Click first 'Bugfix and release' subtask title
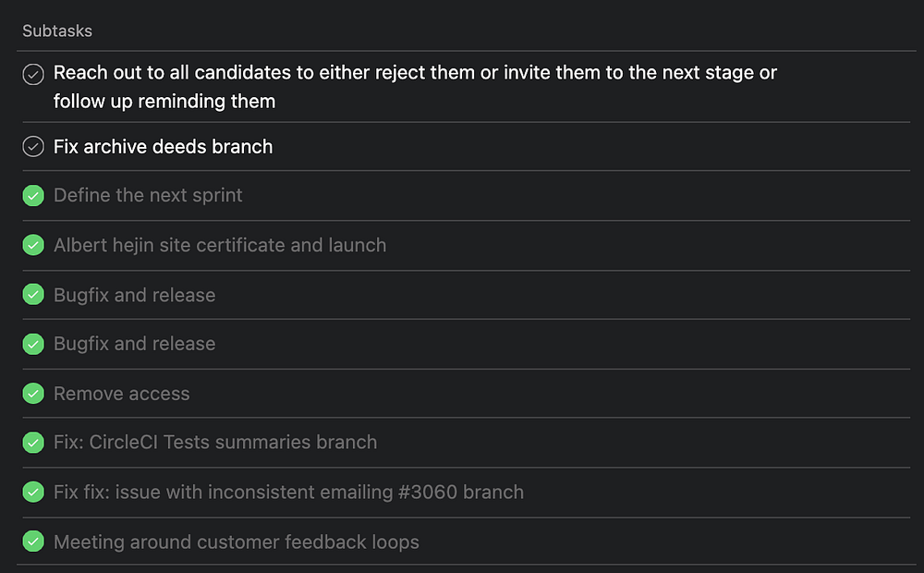This screenshot has width=924, height=573. click(134, 296)
